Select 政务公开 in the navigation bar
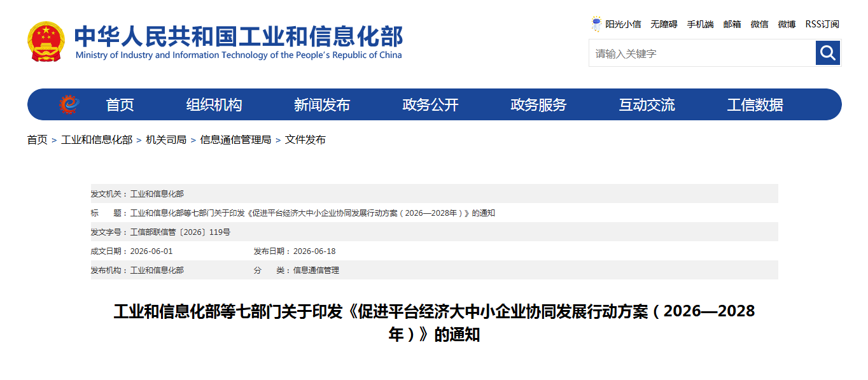Image resolution: width=868 pixels, height=380 pixels. [430, 105]
